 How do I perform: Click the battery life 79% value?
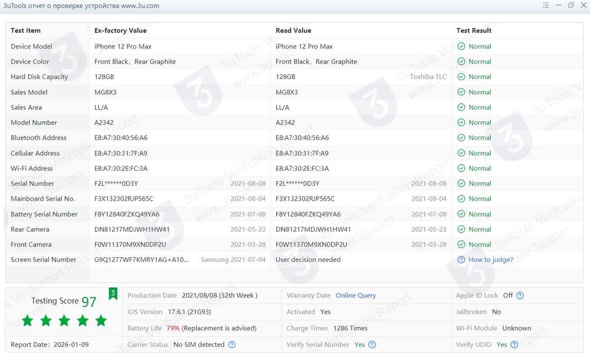tap(173, 328)
